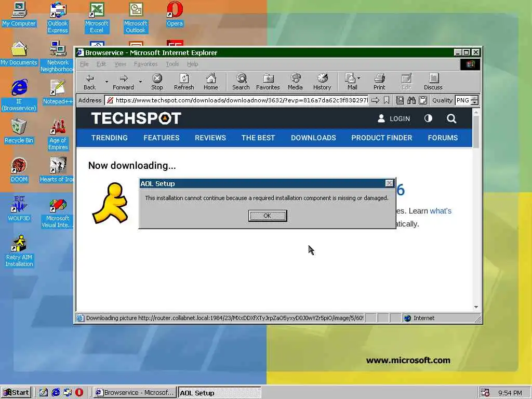Go back using the Back toolbar button

[89, 82]
